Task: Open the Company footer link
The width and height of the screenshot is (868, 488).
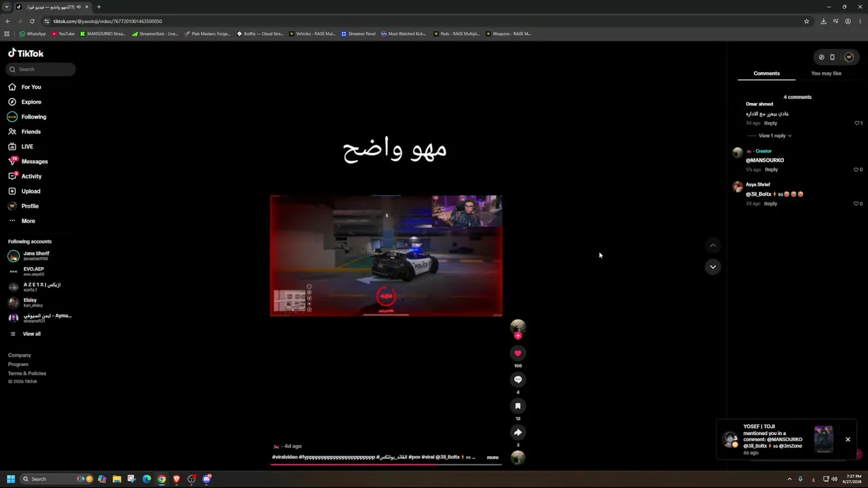Action: pyautogui.click(x=20, y=355)
